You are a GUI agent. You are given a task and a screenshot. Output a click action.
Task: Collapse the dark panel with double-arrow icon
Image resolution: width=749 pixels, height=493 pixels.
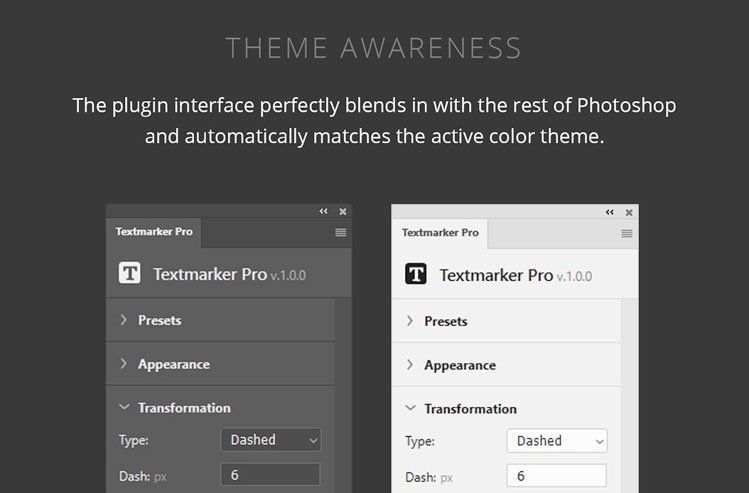pos(323,212)
